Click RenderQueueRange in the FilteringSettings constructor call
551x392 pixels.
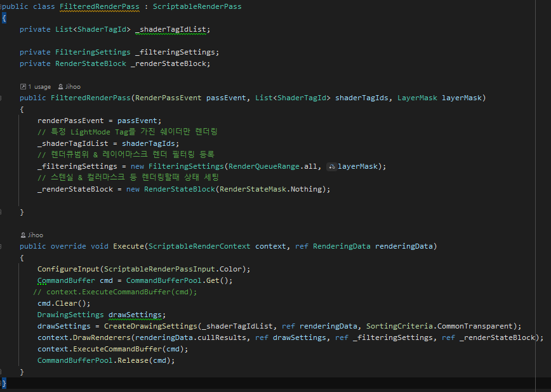[x=263, y=166]
